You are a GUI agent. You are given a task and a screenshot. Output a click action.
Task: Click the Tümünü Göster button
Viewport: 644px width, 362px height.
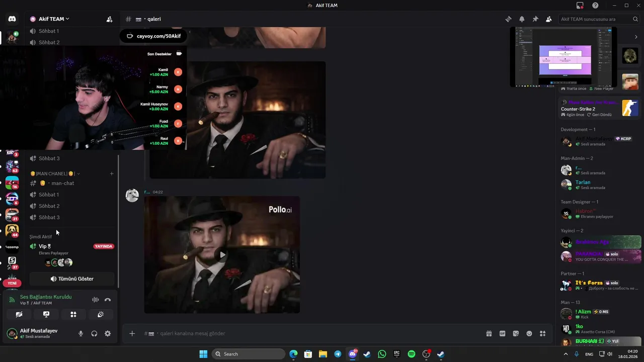click(x=72, y=279)
